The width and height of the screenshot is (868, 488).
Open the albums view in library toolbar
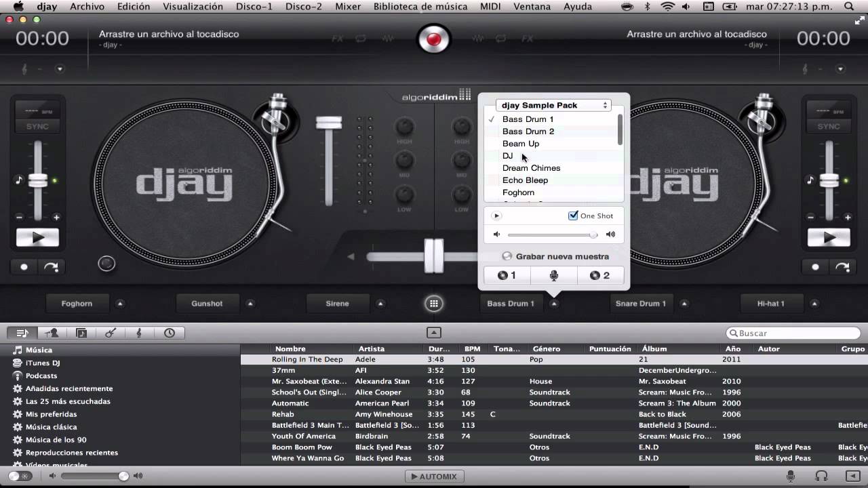pyautogui.click(x=81, y=333)
